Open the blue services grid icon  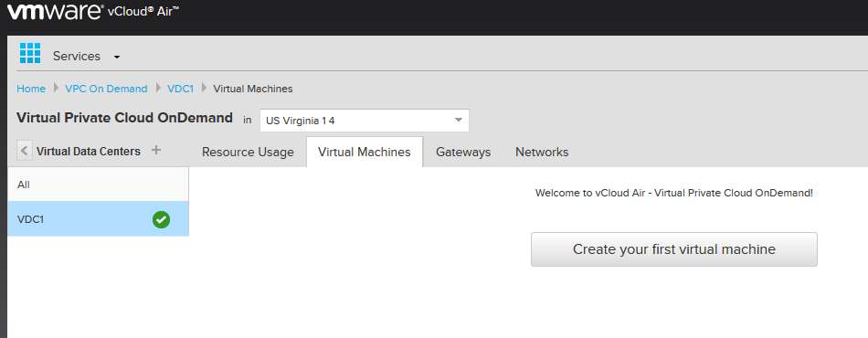(x=30, y=53)
